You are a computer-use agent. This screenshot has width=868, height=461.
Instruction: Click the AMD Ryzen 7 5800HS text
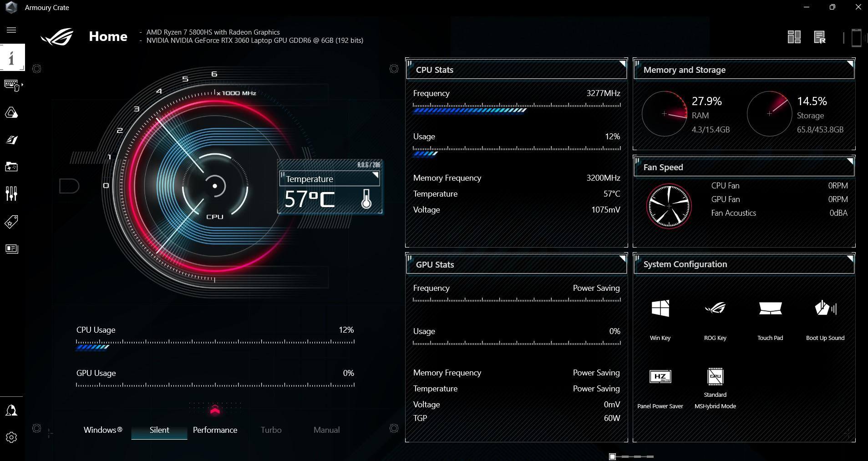213,32
